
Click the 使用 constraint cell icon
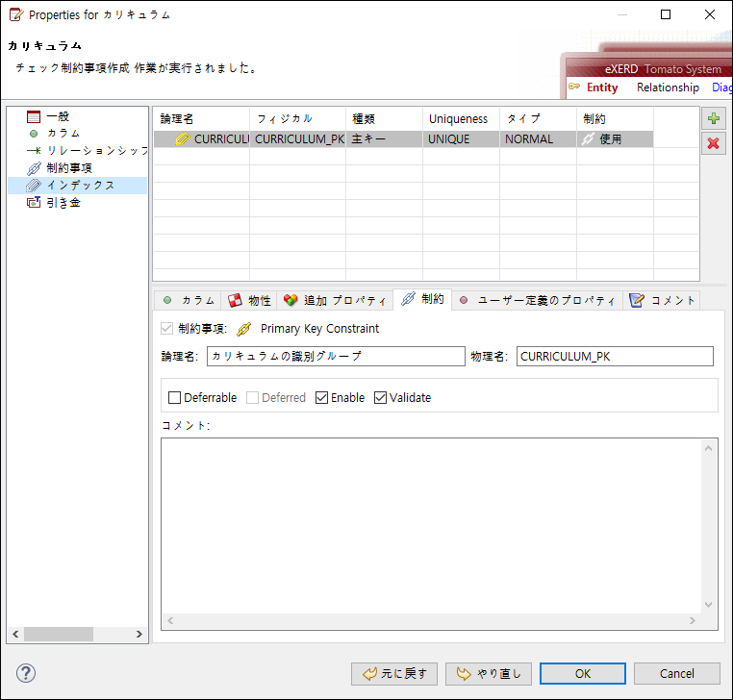[x=588, y=138]
